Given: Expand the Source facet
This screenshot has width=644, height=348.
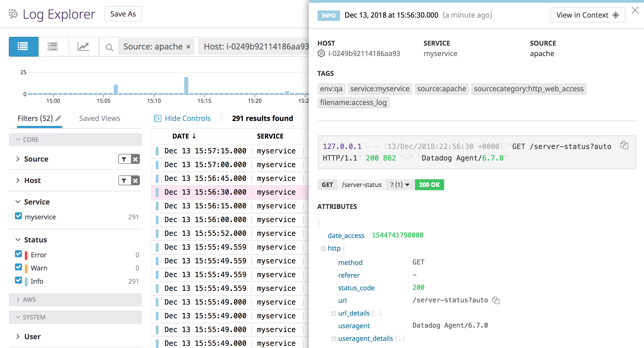Looking at the screenshot, I should (18, 159).
